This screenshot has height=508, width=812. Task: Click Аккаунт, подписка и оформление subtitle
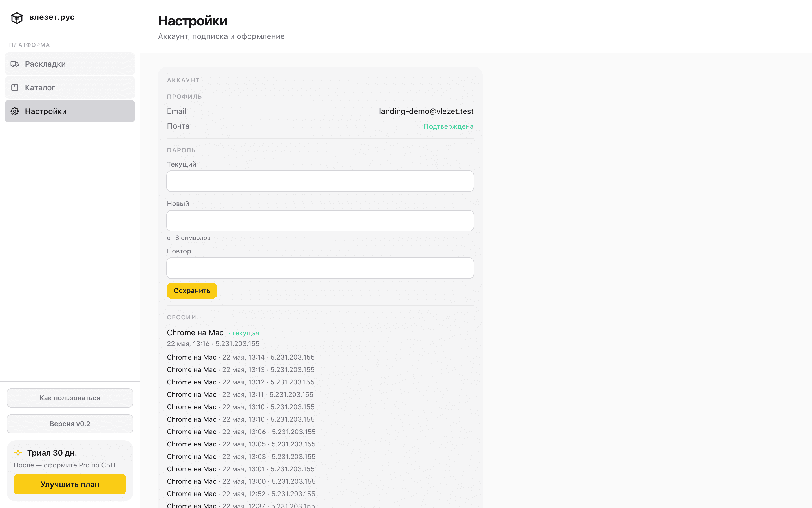point(221,36)
